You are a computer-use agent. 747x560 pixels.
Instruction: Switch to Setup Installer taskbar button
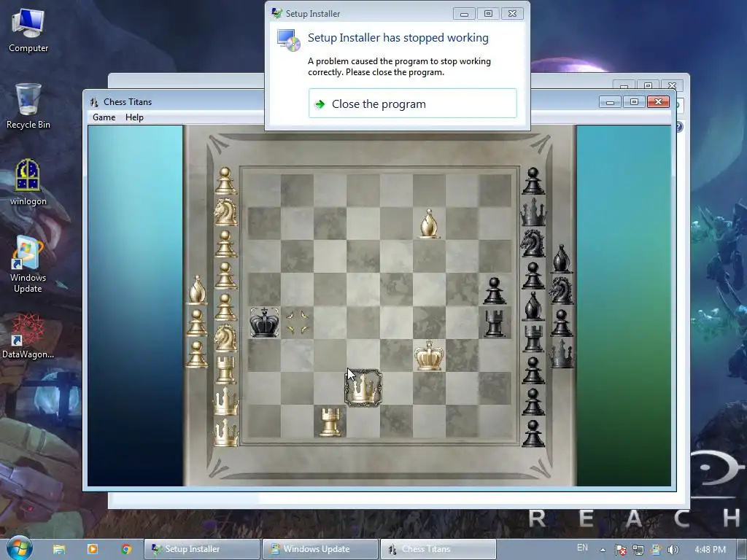pyautogui.click(x=202, y=549)
